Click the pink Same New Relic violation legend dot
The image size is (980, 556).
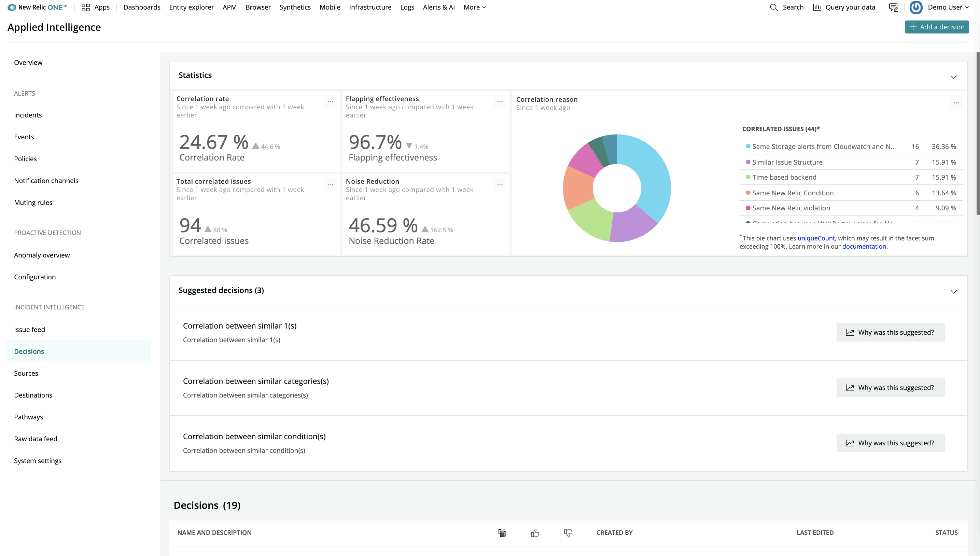(748, 208)
